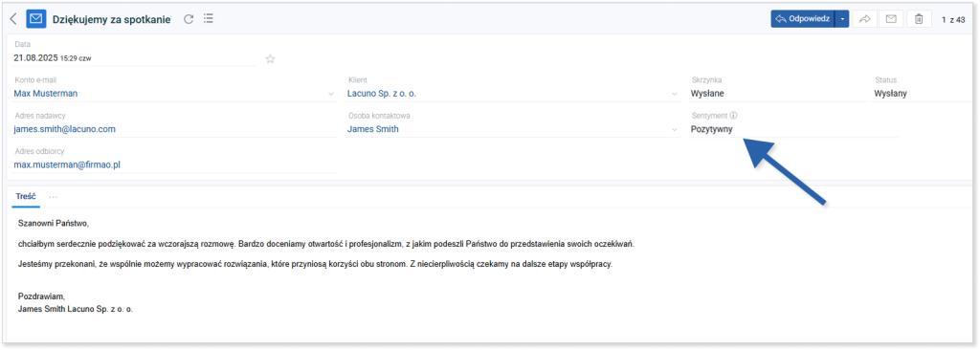Expand the Klient dropdown chevron

coord(675,95)
